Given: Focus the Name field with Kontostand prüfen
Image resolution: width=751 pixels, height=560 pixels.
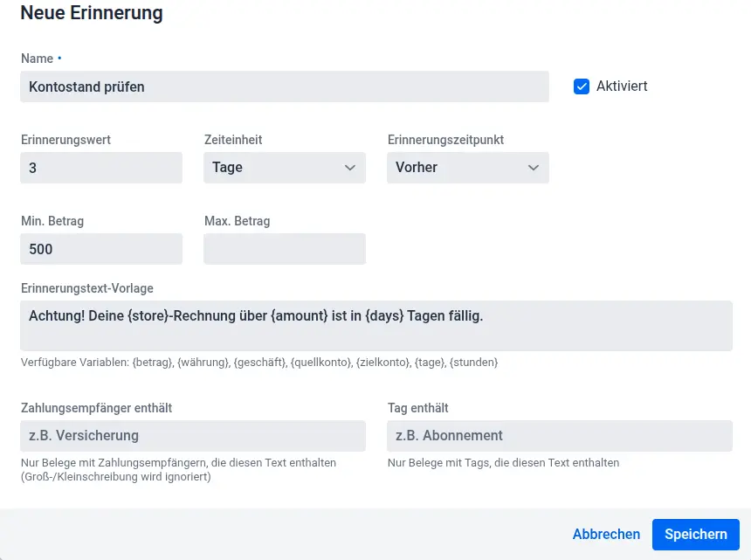Looking at the screenshot, I should (284, 86).
